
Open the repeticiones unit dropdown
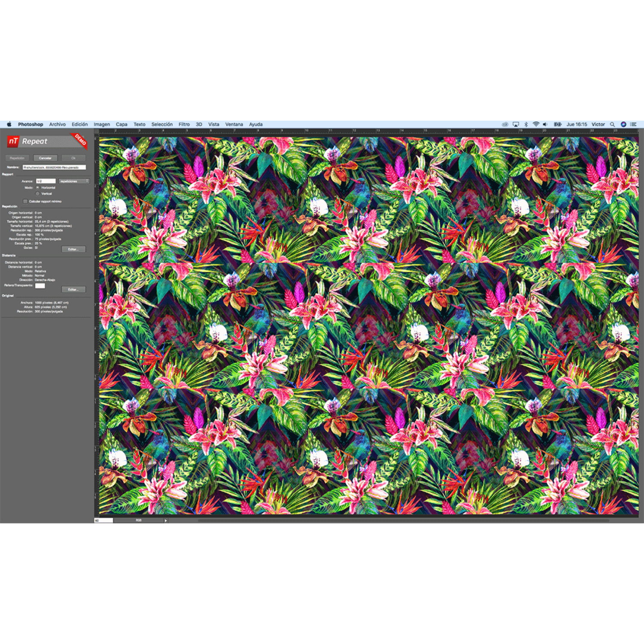click(x=74, y=181)
